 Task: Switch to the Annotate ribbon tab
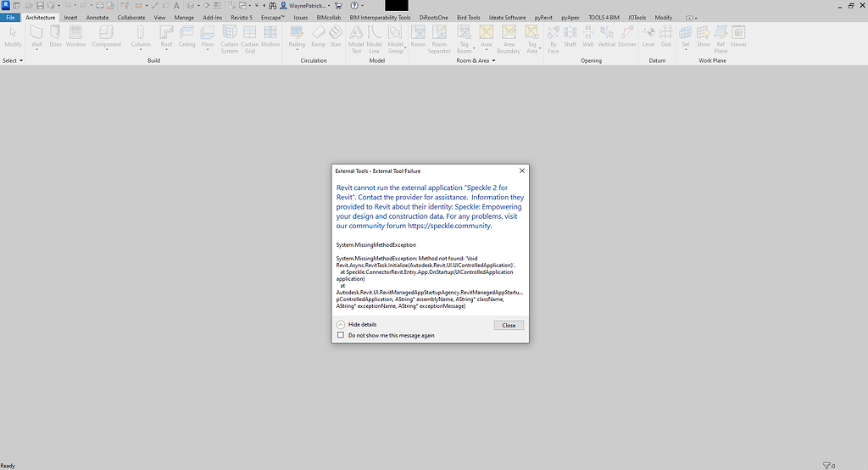pyautogui.click(x=97, y=17)
